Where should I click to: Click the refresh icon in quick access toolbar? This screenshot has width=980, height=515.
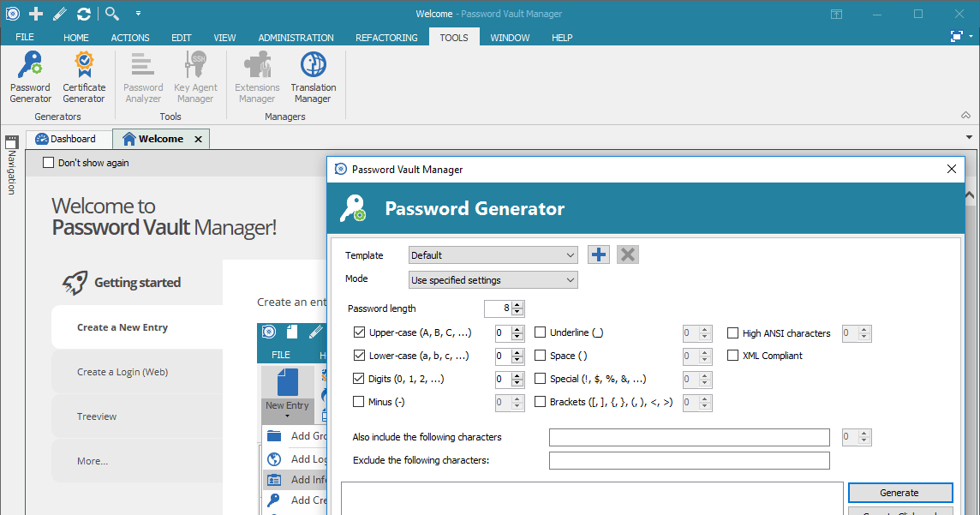point(83,13)
